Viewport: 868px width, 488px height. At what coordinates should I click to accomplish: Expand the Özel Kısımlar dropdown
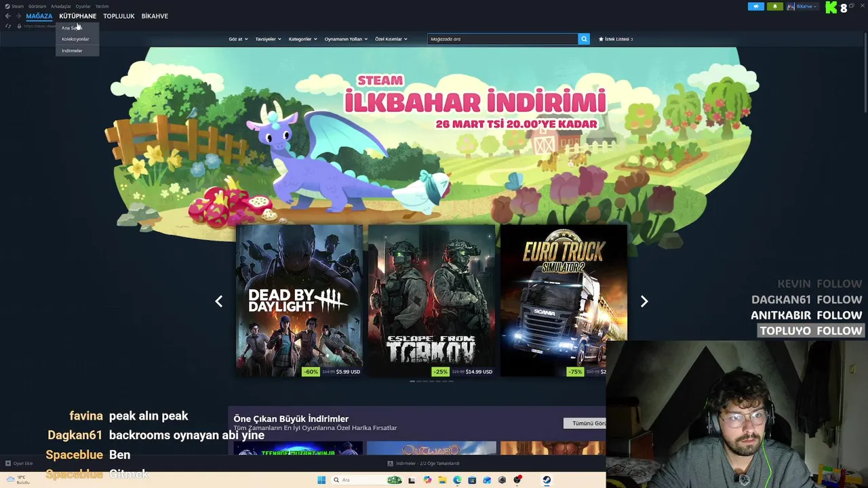pyautogui.click(x=391, y=39)
